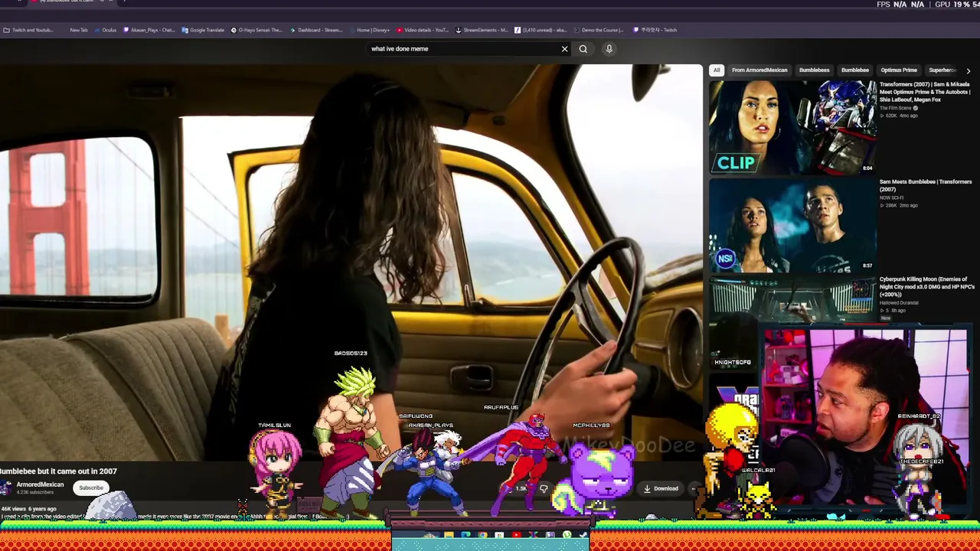Open the red YouTube taskbar icon

point(516,535)
